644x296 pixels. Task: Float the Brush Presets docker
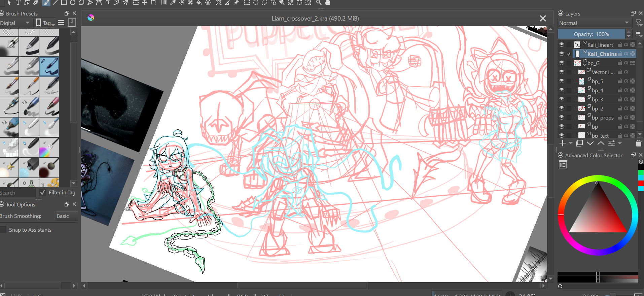[67, 13]
